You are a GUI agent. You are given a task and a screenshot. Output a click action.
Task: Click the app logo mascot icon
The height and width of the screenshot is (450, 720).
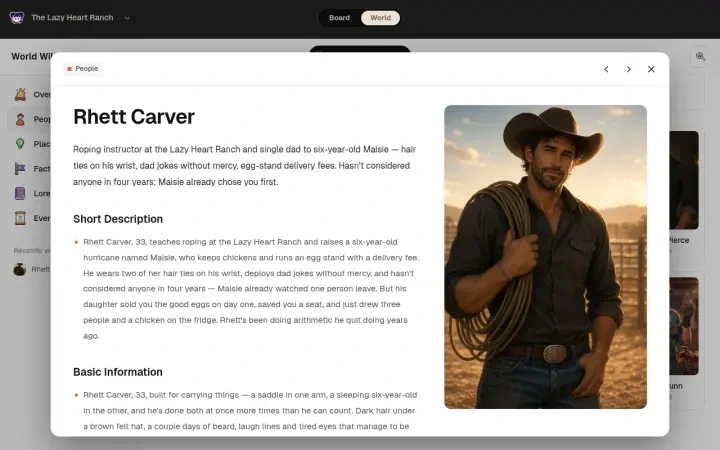coord(17,18)
